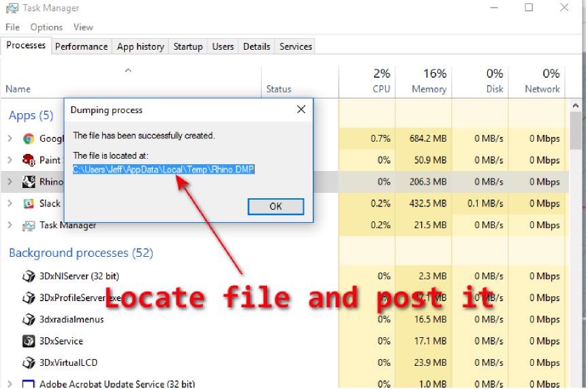Expand the Paint process group
This screenshot has height=389, width=588.
point(10,160)
